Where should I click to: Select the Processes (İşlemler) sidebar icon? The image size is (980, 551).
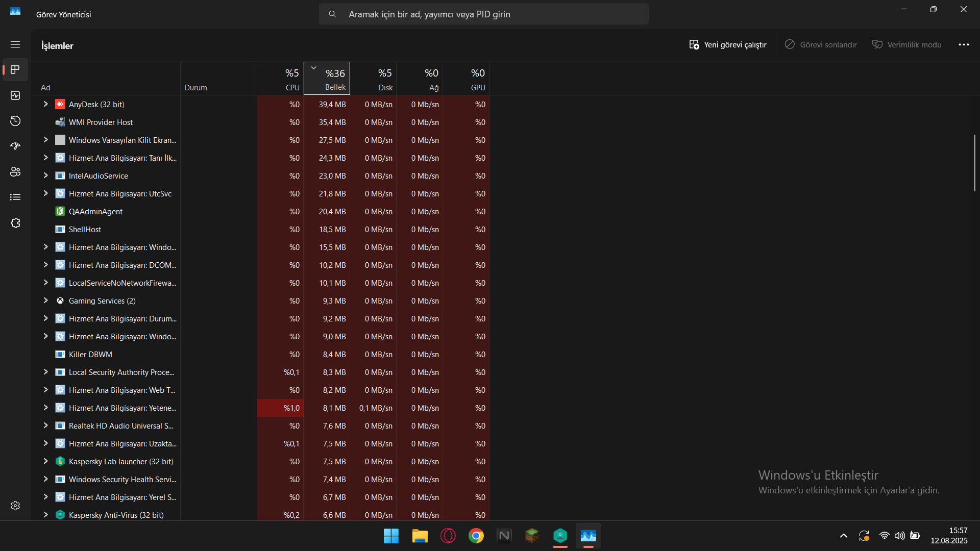click(15, 70)
